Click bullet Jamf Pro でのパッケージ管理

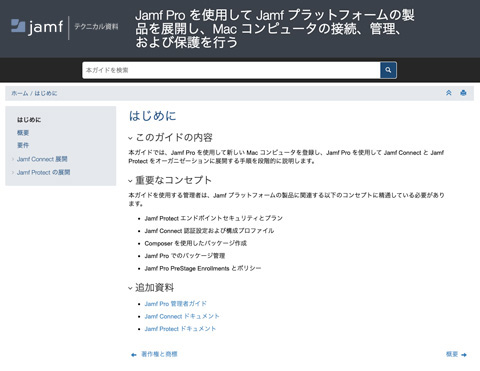(185, 256)
